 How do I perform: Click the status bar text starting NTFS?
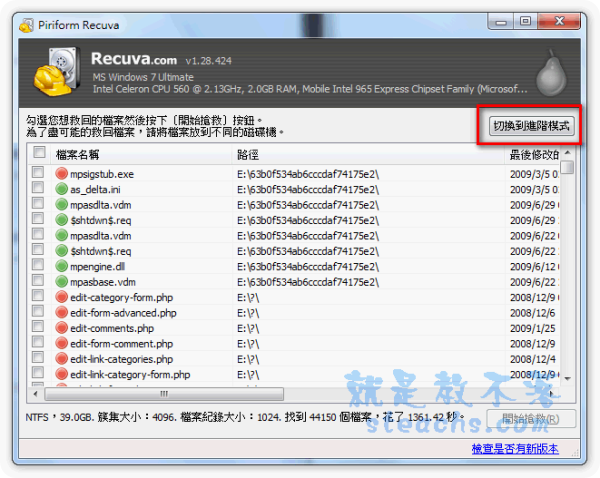(x=245, y=417)
